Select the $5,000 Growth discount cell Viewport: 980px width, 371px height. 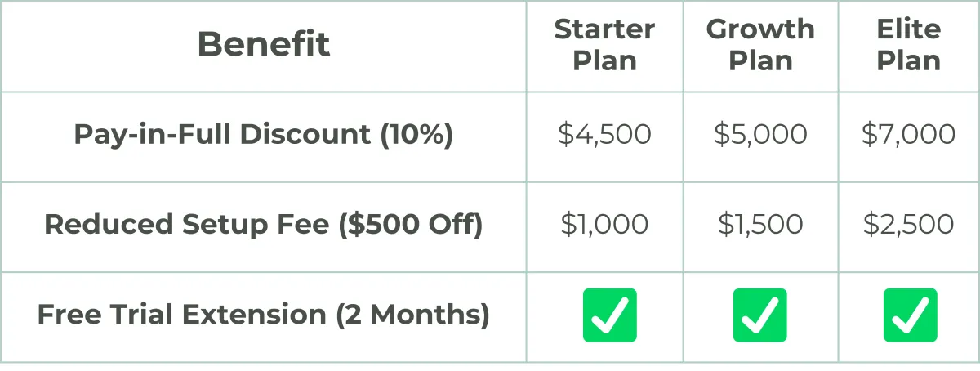click(760, 135)
